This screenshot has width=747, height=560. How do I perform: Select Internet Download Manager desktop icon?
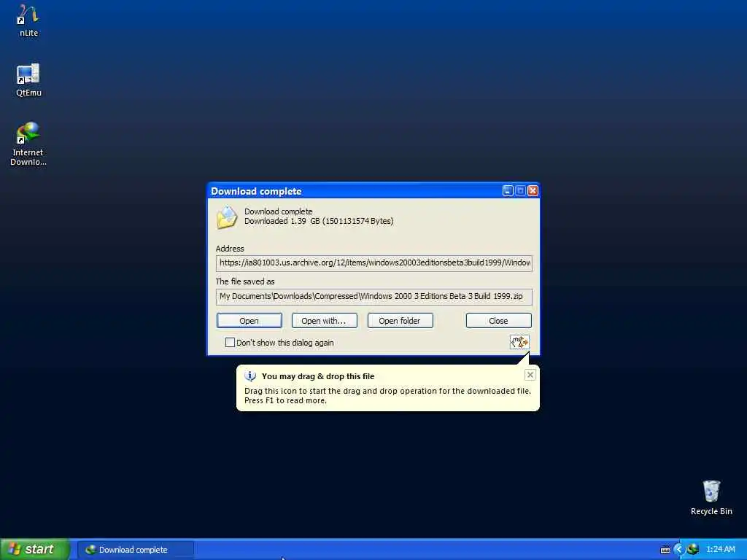coord(28,144)
